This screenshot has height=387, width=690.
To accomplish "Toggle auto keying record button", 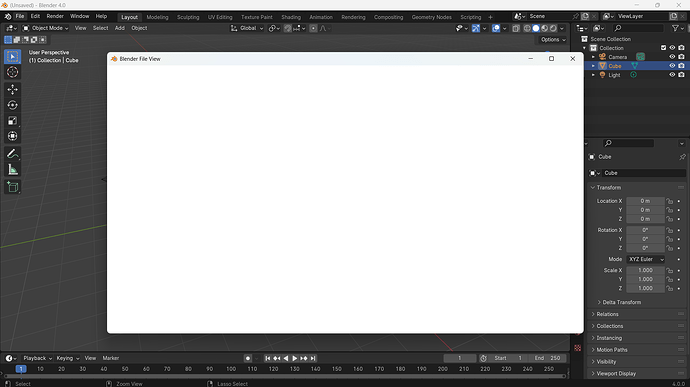I will pos(248,358).
